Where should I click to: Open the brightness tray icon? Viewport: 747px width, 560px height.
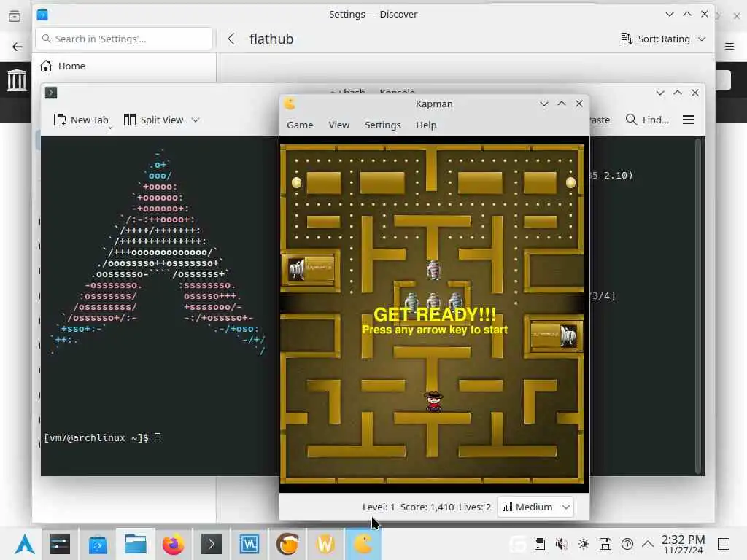tap(584, 544)
